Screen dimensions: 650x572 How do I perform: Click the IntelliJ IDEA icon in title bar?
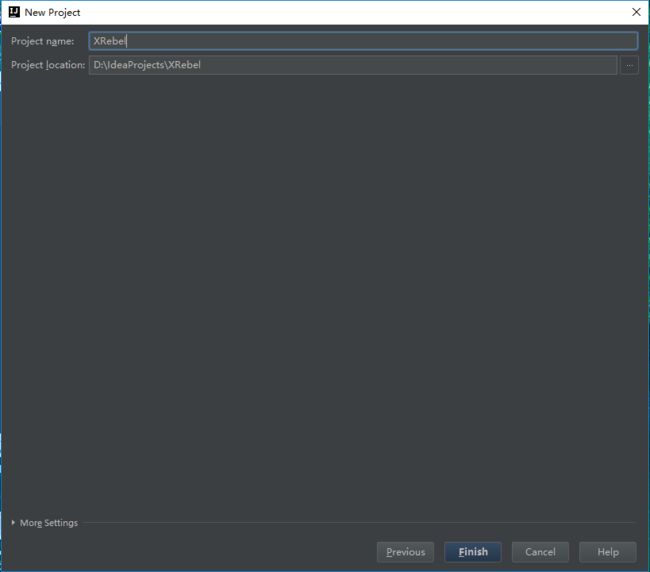[14, 12]
